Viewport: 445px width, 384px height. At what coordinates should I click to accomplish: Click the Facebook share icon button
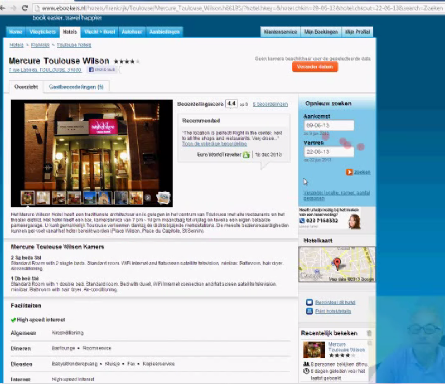(x=102, y=70)
